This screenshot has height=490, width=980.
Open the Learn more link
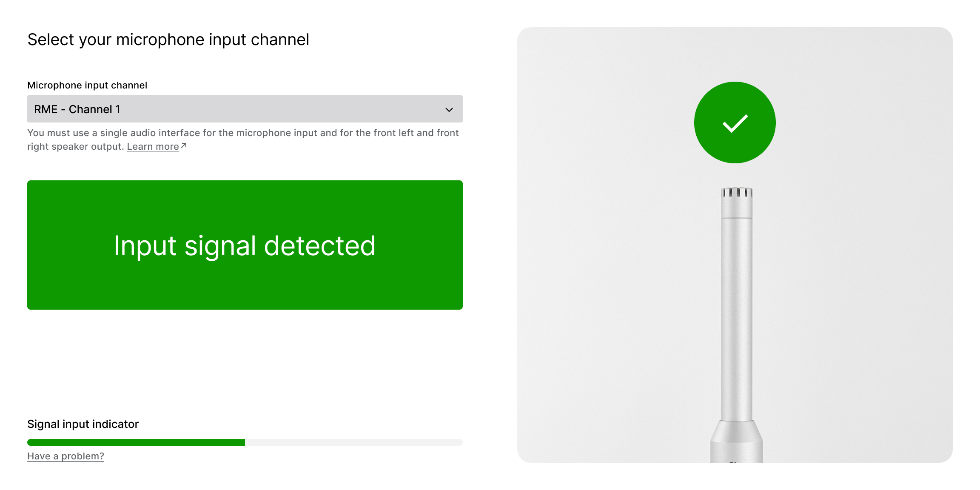[x=153, y=146]
